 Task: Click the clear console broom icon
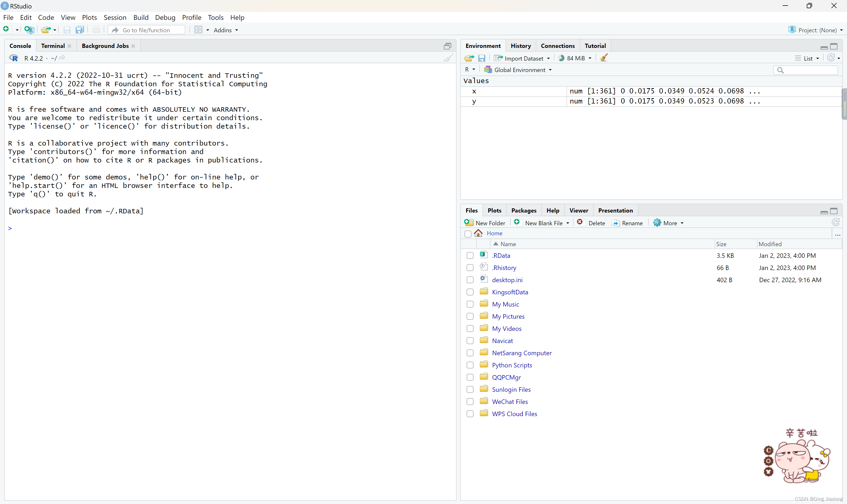pos(448,58)
